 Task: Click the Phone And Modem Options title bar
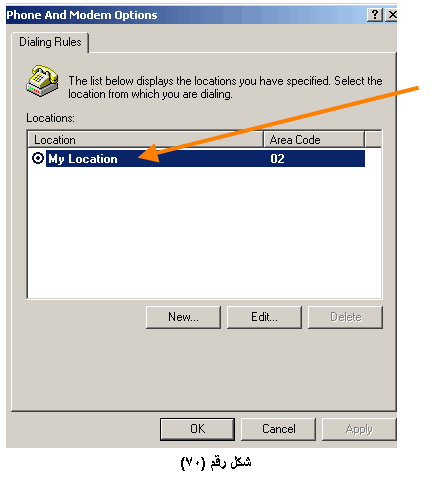pos(187,15)
